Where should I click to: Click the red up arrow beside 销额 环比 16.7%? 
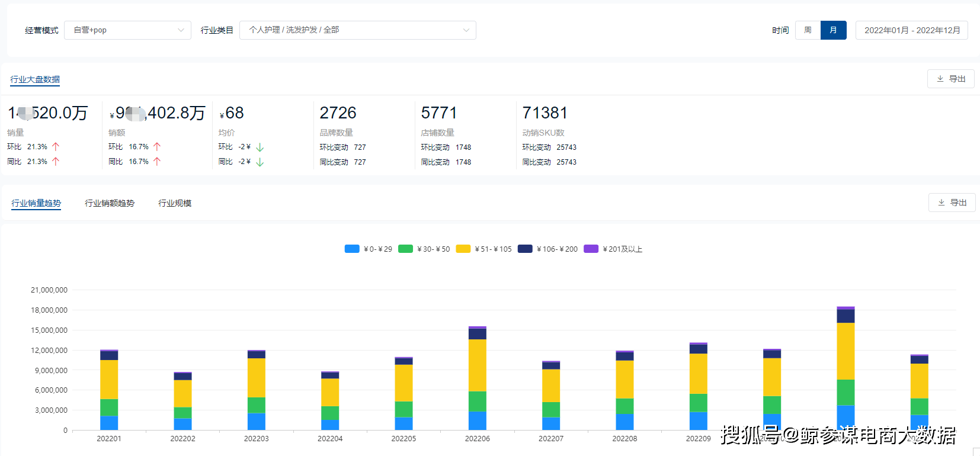157,146
